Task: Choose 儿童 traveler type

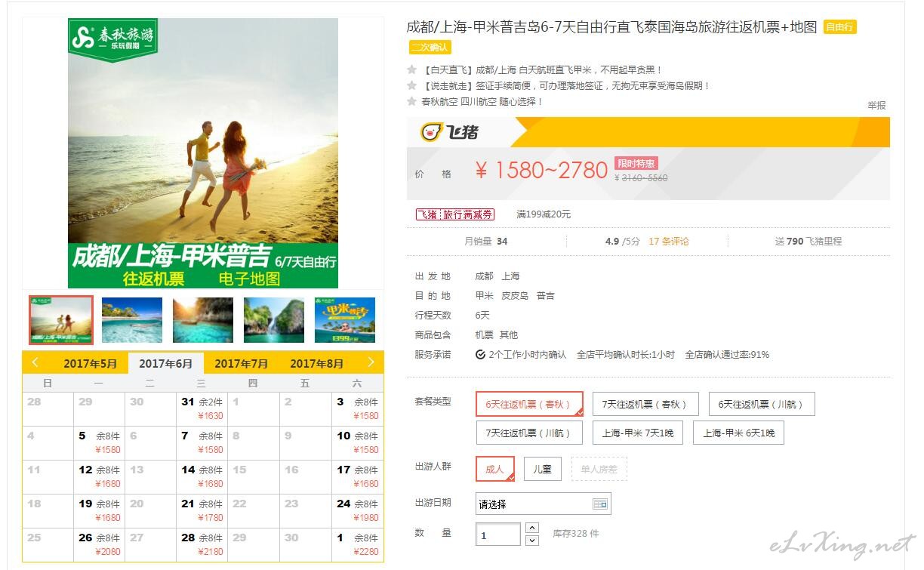Action: [x=543, y=469]
